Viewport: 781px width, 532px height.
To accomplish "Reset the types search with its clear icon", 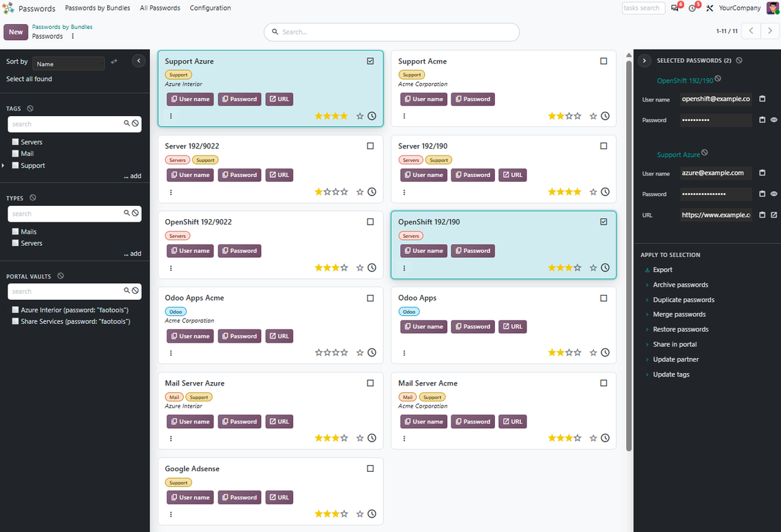I will 135,213.
